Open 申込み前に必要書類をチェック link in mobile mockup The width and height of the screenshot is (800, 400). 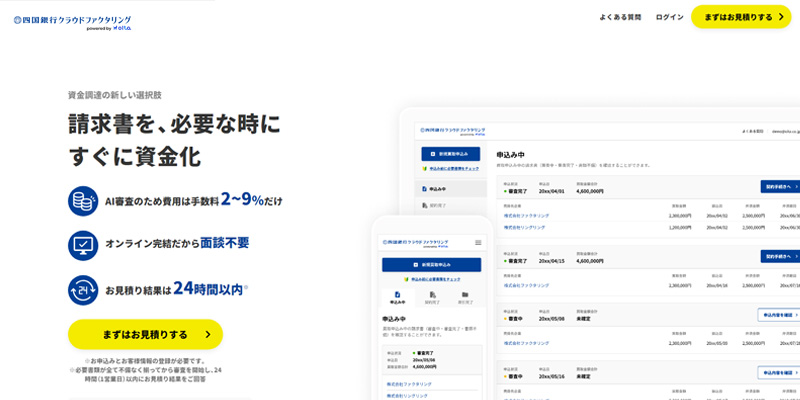point(436,280)
